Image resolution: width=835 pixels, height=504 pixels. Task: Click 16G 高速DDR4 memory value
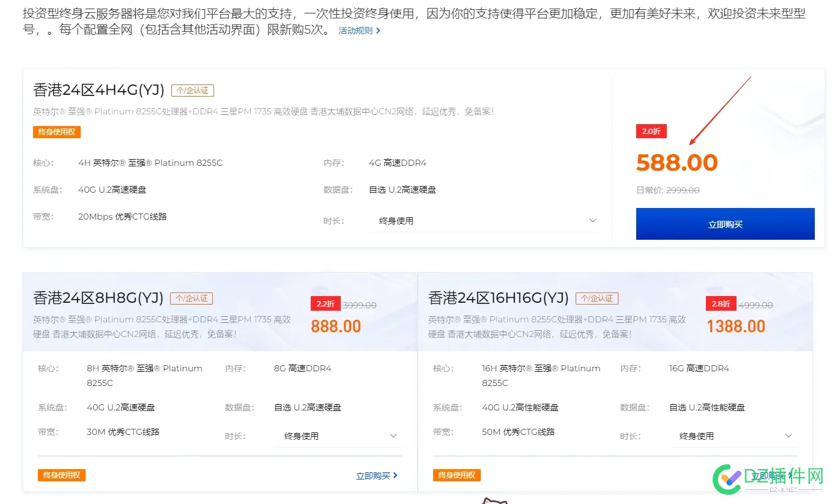tap(699, 368)
